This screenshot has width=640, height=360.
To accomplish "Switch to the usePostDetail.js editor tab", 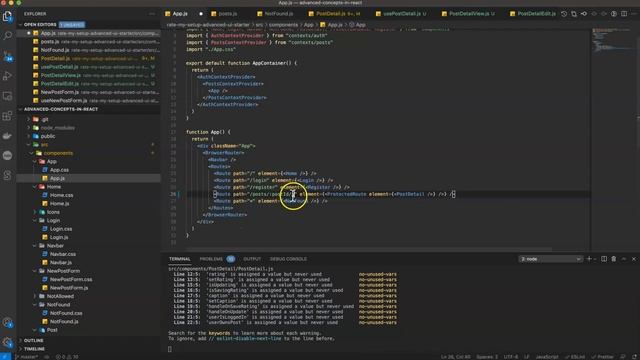I will (x=402, y=14).
